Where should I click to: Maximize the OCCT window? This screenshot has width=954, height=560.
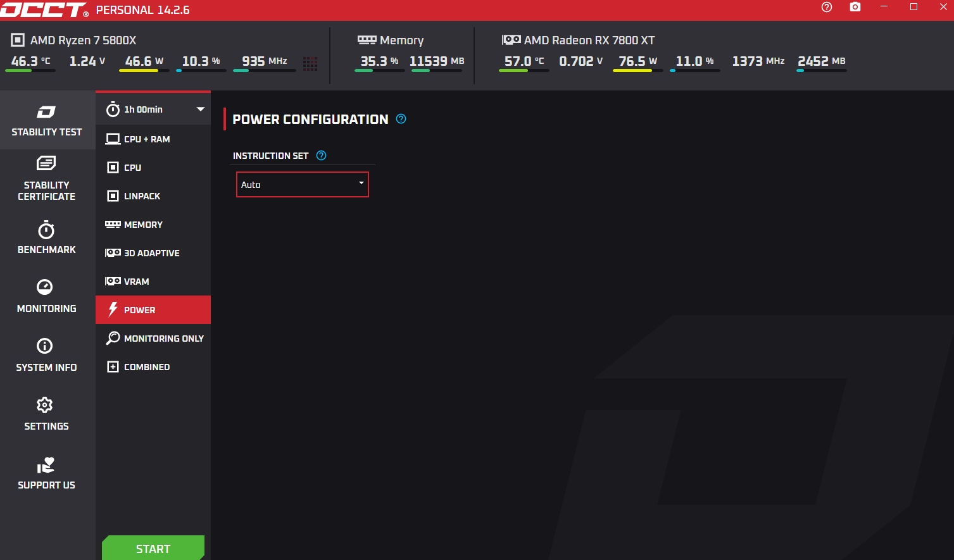pos(913,7)
